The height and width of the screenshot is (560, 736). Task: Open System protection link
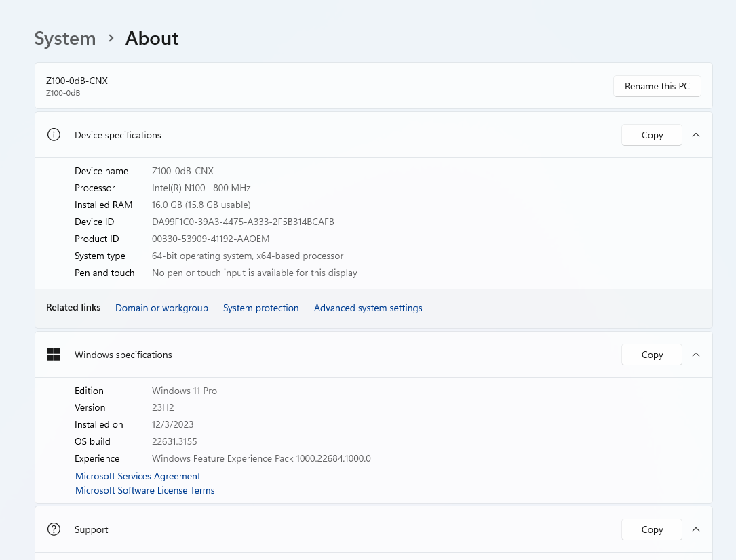261,308
